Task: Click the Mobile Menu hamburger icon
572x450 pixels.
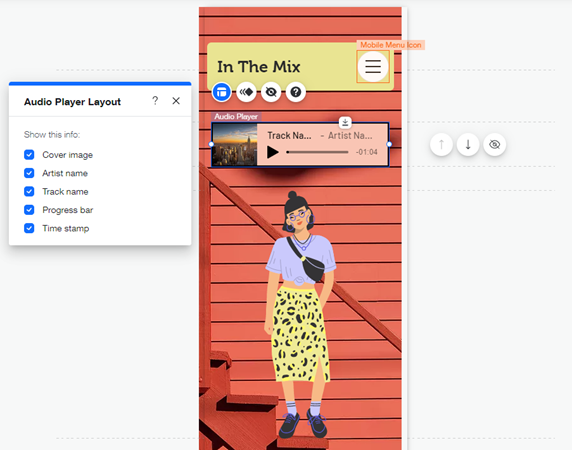Action: point(373,67)
